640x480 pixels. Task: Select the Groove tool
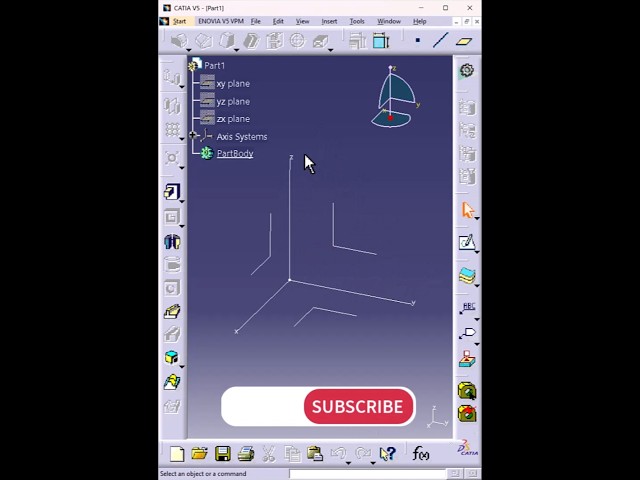pos(172,265)
